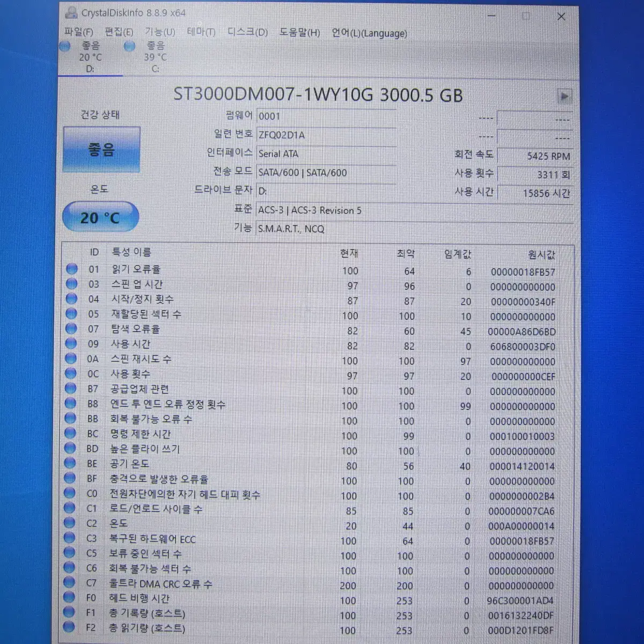The height and width of the screenshot is (644, 644).
Task: Select raw value 000014120014
Action: pos(522,467)
